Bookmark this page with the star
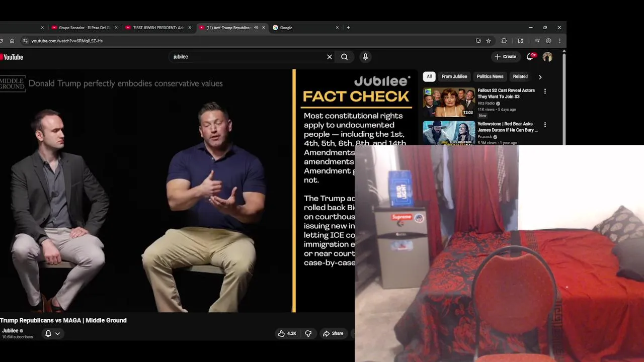The width and height of the screenshot is (644, 362). click(489, 41)
